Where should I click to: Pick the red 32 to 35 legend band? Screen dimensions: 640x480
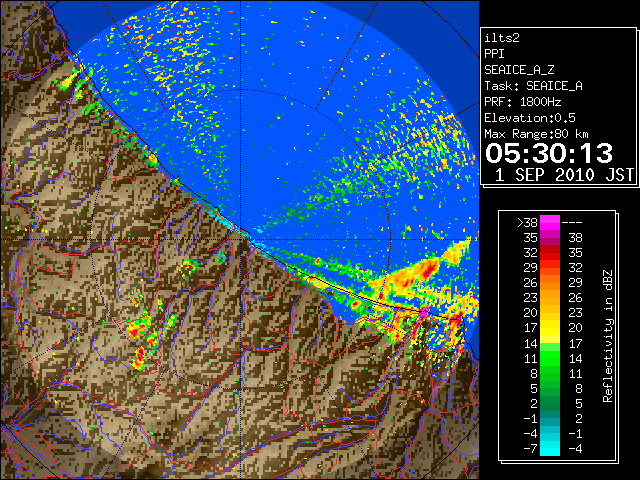[550, 253]
